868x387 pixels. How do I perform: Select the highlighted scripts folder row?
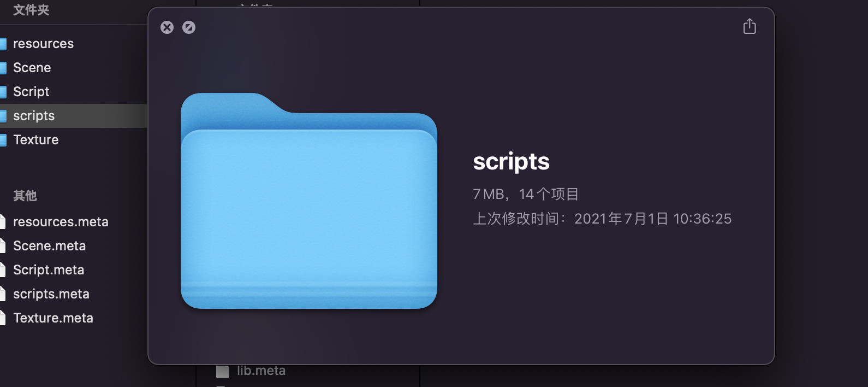[34, 116]
